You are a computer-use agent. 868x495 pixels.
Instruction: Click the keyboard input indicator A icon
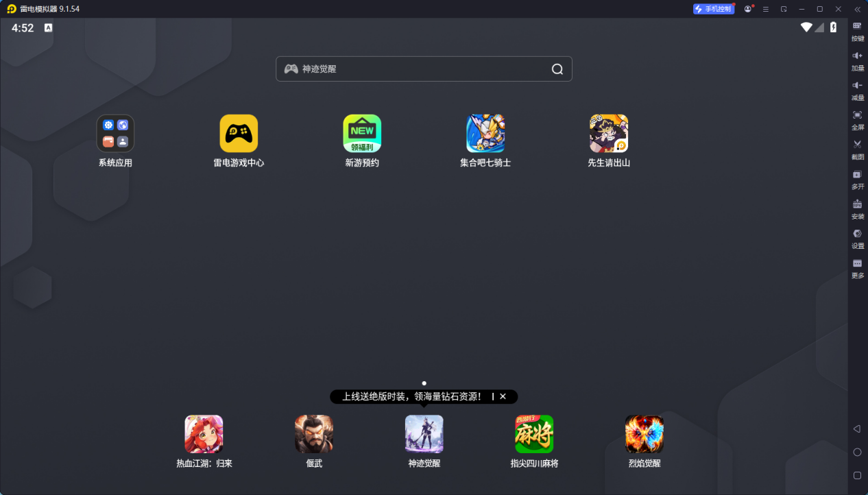48,28
